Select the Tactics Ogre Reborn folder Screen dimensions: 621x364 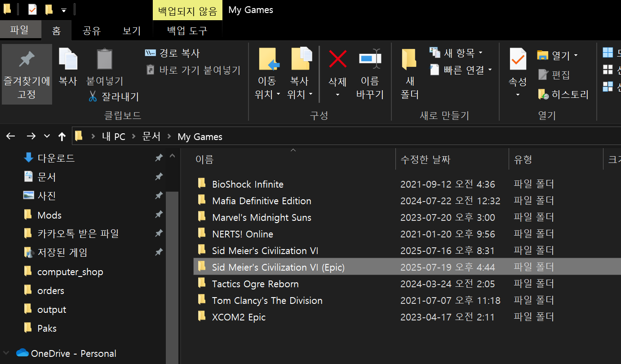pyautogui.click(x=255, y=284)
